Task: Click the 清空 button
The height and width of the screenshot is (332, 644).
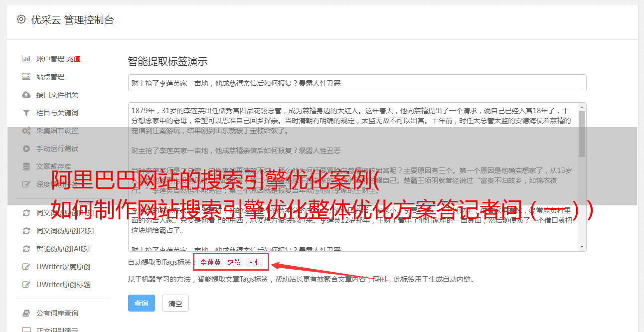Action: point(175,303)
